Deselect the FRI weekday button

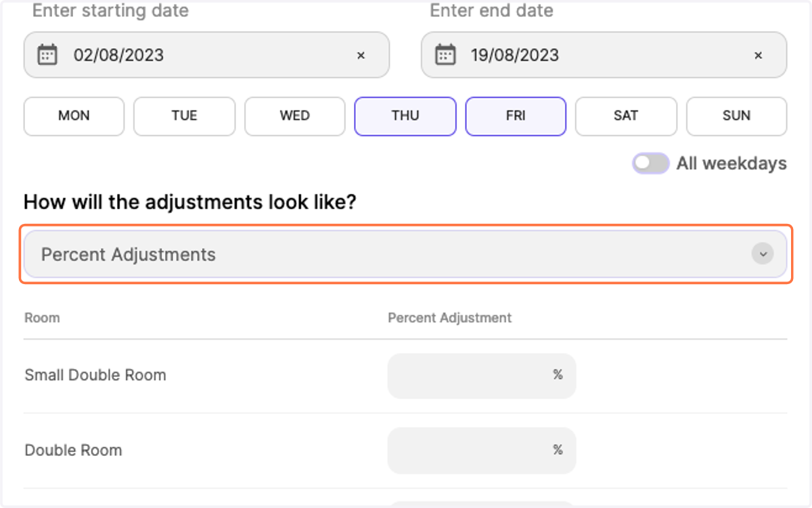(x=516, y=116)
